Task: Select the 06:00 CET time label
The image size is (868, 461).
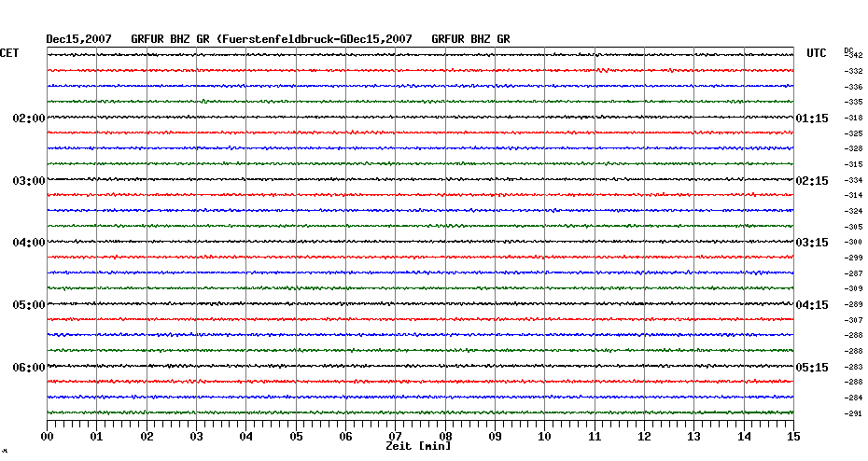Action: [29, 368]
